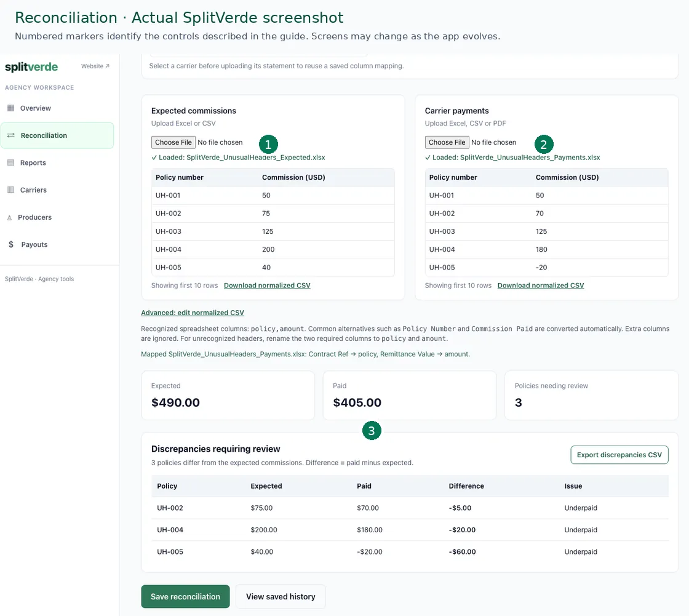The height and width of the screenshot is (616, 689).
Task: Click Issue column header
Action: click(x=573, y=486)
